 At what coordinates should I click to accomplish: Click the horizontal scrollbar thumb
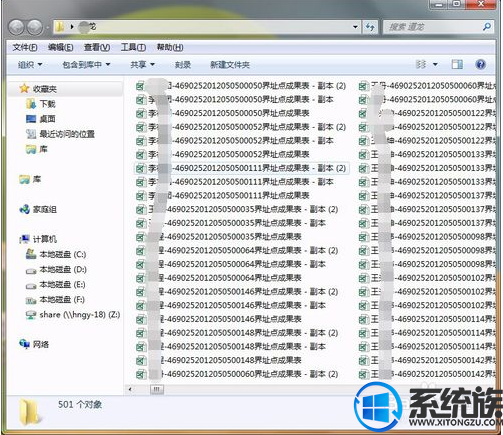tap(157, 389)
